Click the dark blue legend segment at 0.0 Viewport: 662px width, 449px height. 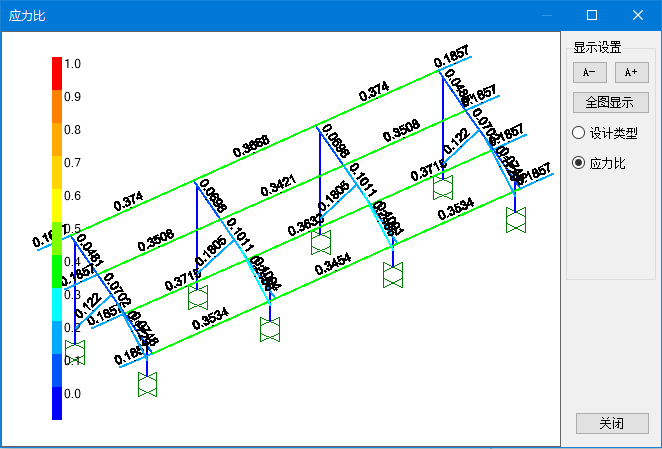(57, 402)
